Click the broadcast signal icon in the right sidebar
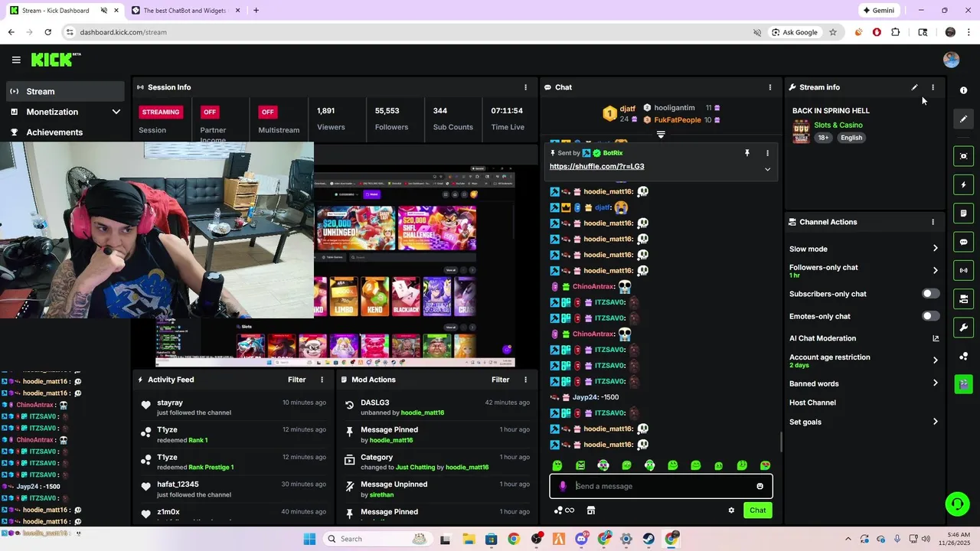 coord(963,270)
